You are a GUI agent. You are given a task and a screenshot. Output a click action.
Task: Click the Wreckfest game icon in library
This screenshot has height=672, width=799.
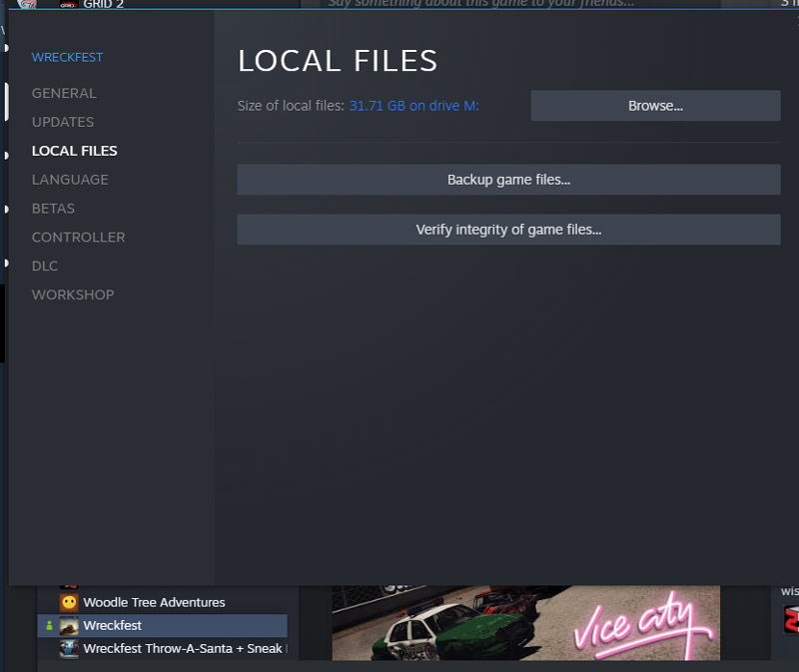pyautogui.click(x=69, y=626)
